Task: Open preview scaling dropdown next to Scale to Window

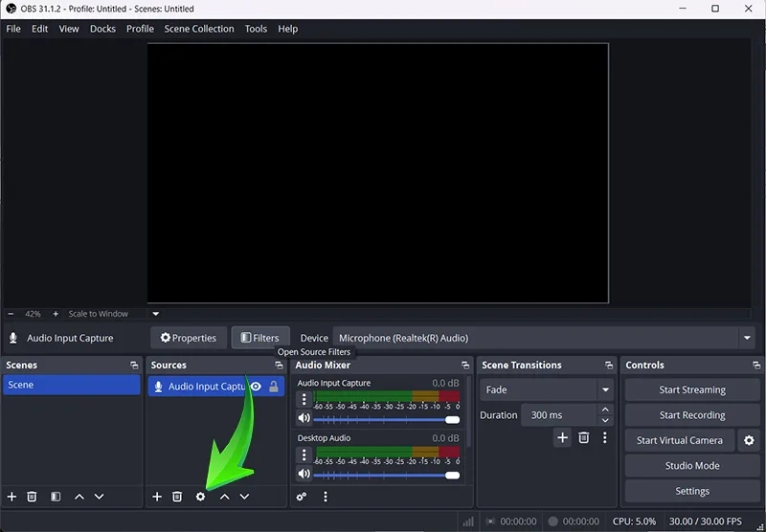Action: (x=156, y=314)
